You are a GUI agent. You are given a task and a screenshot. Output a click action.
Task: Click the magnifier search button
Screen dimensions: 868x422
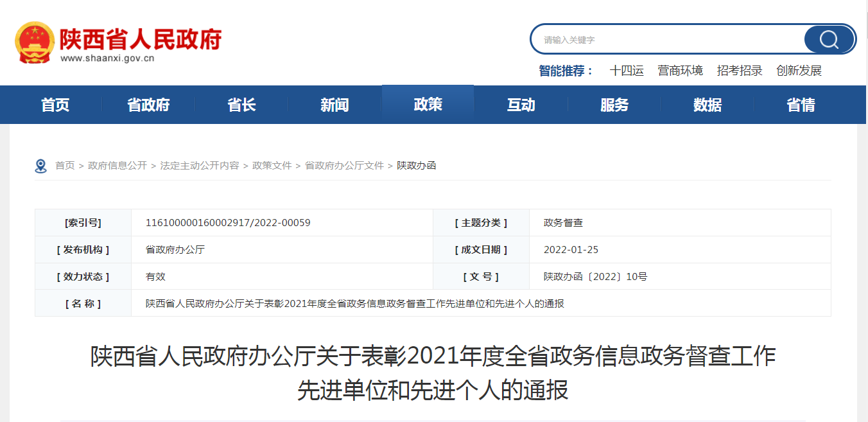pyautogui.click(x=829, y=39)
